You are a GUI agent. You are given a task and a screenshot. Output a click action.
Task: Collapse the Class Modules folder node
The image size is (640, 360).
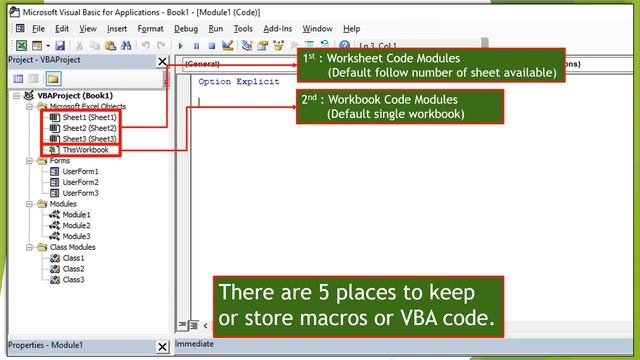[29, 247]
